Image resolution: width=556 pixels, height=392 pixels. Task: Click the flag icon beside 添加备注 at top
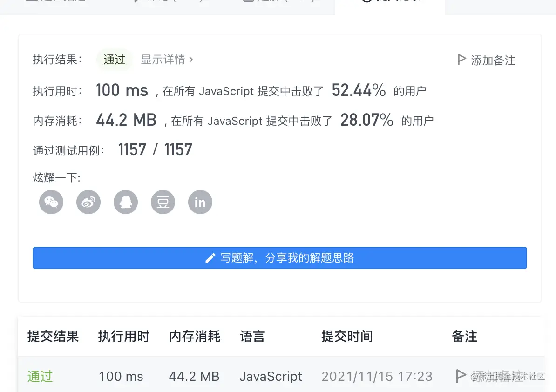[x=461, y=60]
